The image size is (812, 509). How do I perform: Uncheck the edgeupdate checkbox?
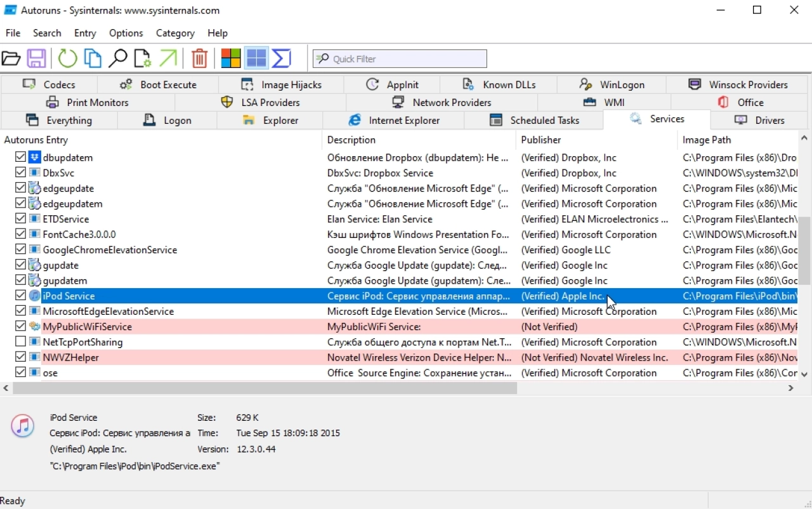coord(20,188)
